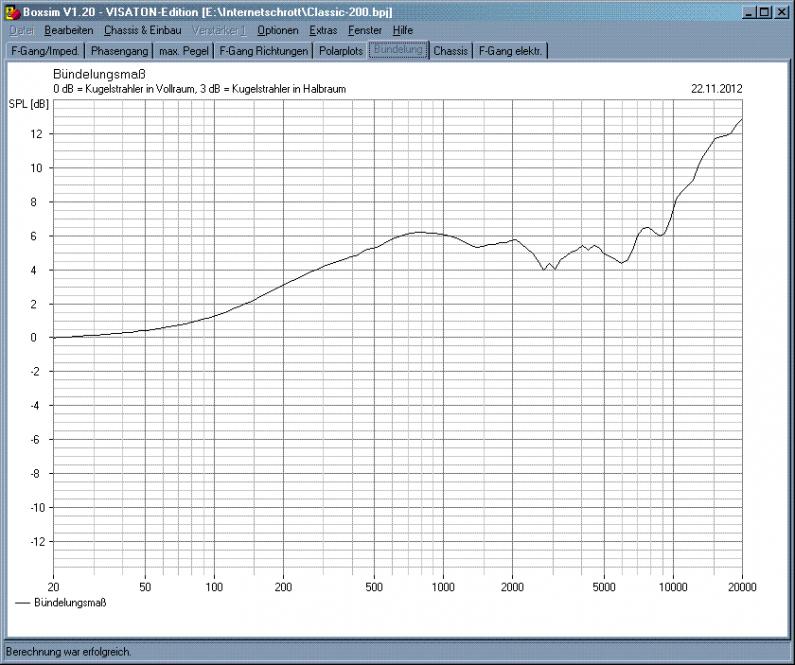Show the F-Gang Richtungen tab
795x665 pixels.
[264, 50]
